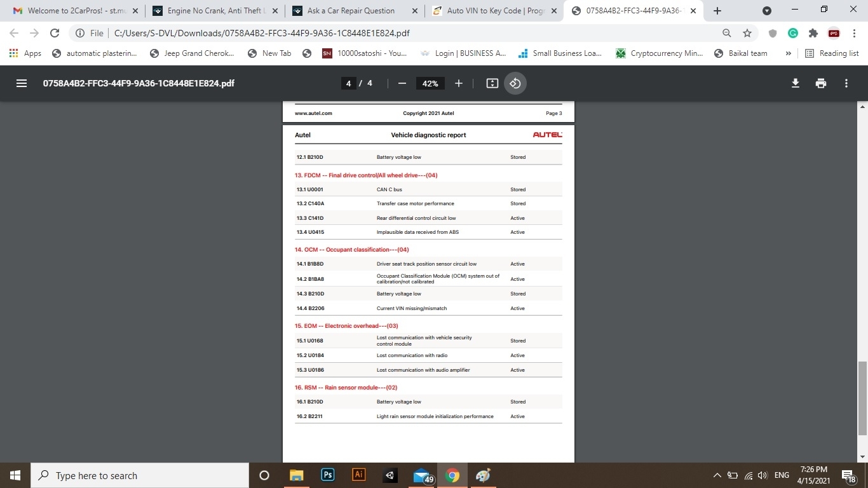Open a new browser tab

click(717, 11)
